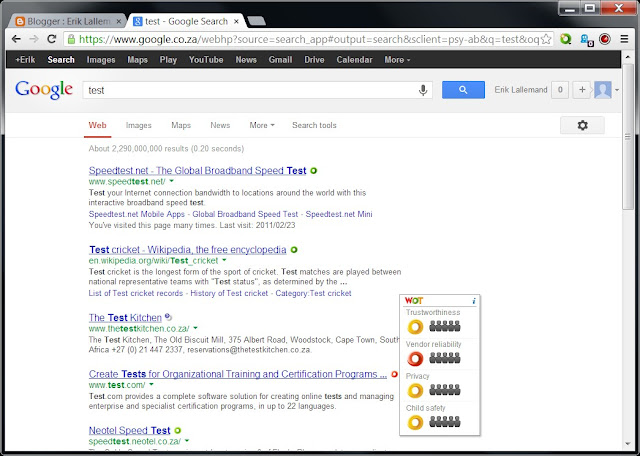Viewport: 640px width, 456px height.
Task: Click the blue magnifier search button
Action: point(463,90)
